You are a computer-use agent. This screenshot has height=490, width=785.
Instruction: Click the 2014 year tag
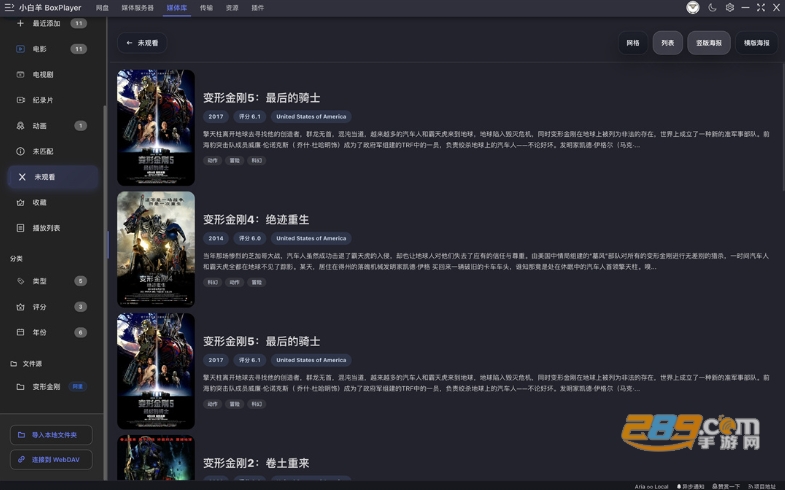point(216,238)
